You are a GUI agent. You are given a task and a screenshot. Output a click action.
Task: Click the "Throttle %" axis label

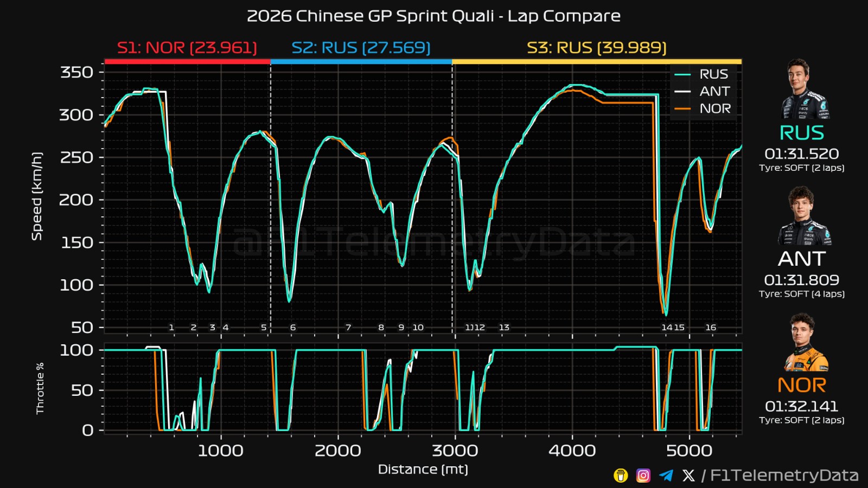40,389
